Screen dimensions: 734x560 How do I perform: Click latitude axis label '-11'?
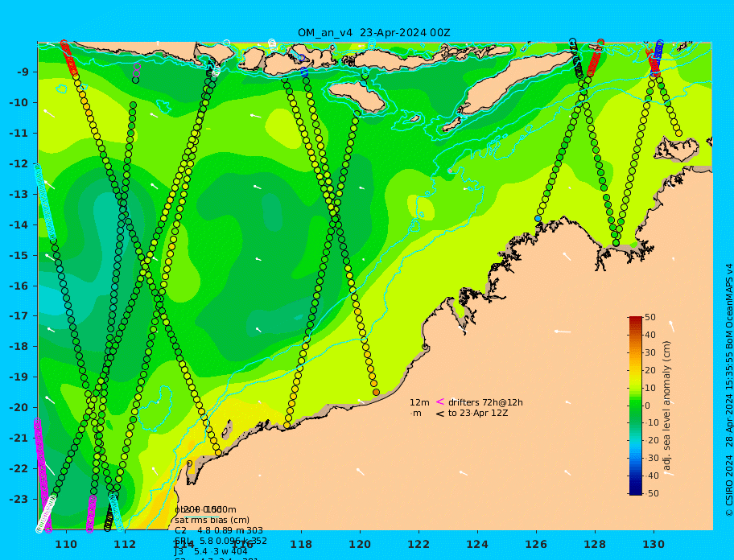point(19,134)
